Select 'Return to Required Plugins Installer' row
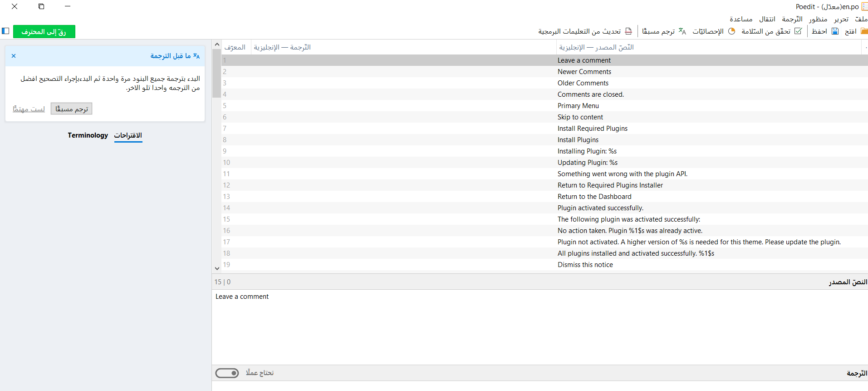Screen dimensions: 868x391 click(x=544, y=185)
